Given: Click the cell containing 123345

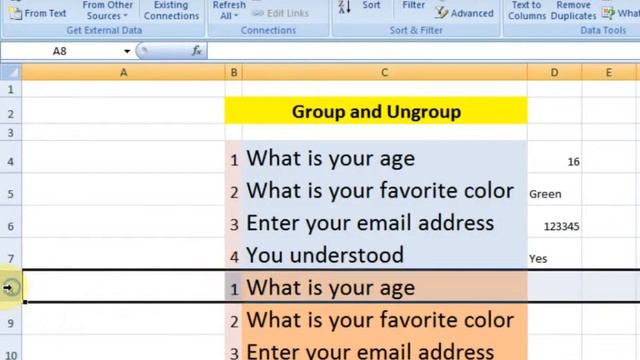Looking at the screenshot, I should click(554, 222).
